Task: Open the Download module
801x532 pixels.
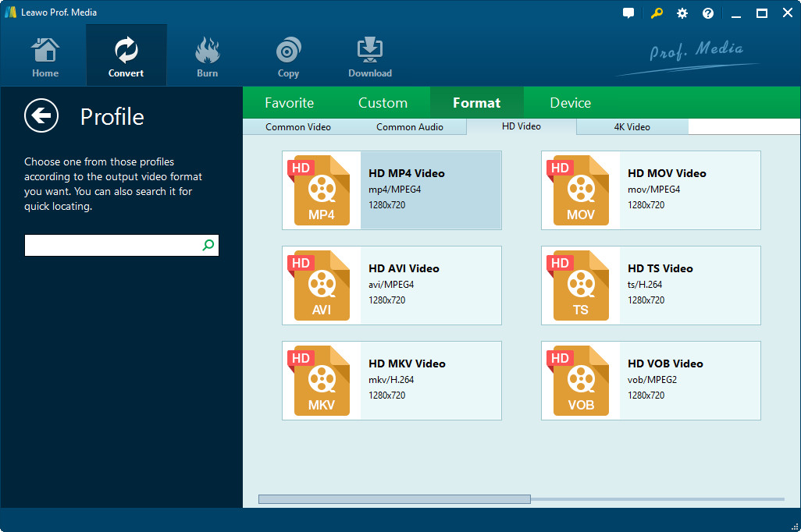Action: pyautogui.click(x=370, y=57)
